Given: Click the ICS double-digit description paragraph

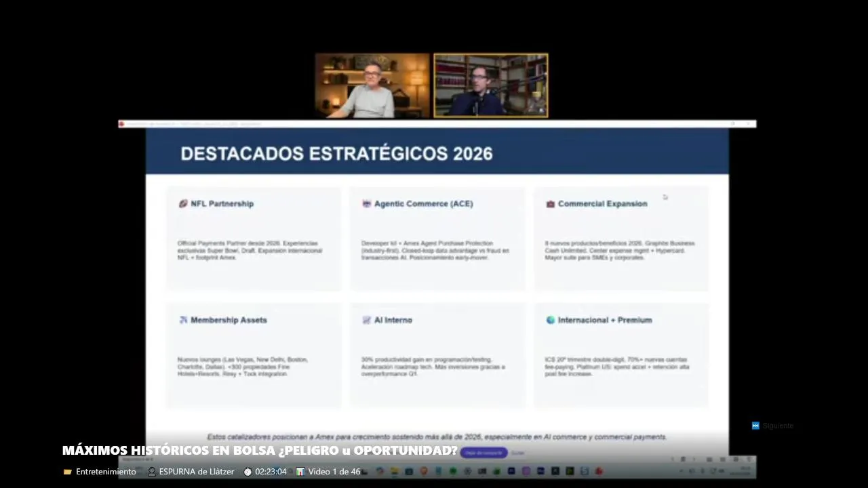Looking at the screenshot, I should click(617, 367).
